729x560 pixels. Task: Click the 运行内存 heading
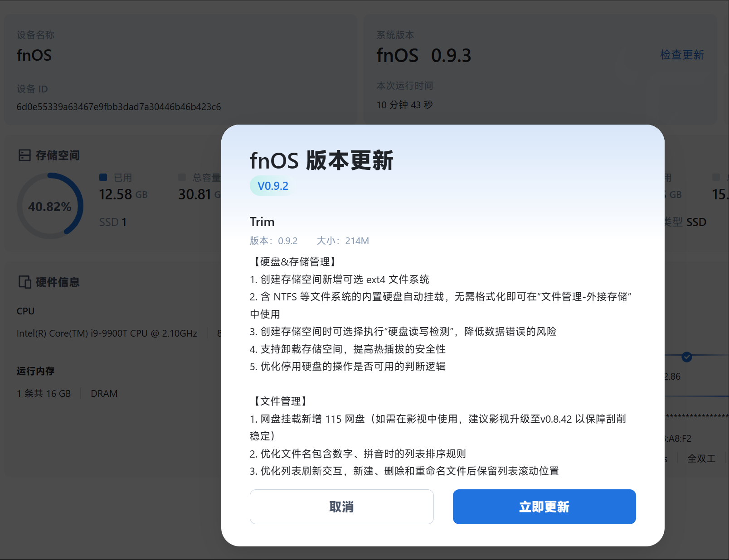pos(35,371)
